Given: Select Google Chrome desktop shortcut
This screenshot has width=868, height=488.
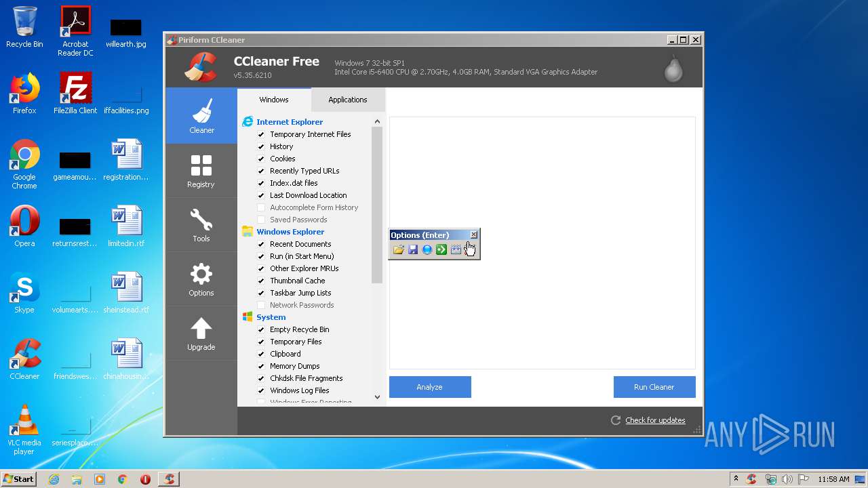Looking at the screenshot, I should point(24,164).
